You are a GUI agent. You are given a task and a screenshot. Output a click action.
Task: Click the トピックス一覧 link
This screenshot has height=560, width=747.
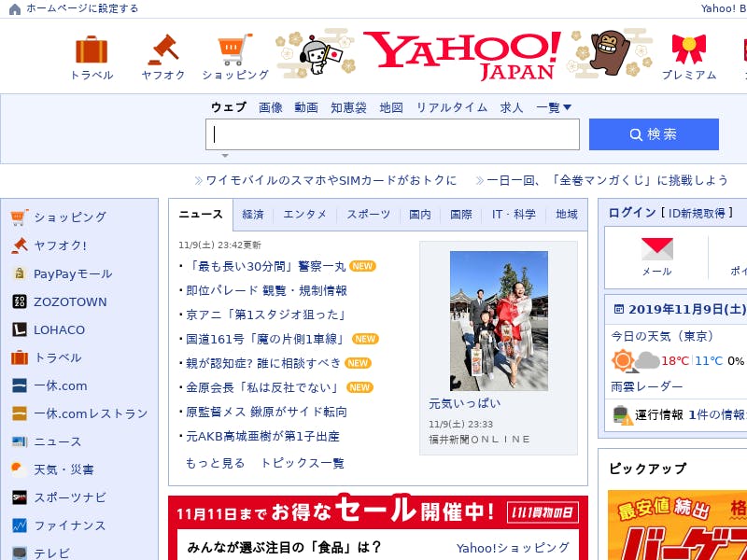(303, 463)
